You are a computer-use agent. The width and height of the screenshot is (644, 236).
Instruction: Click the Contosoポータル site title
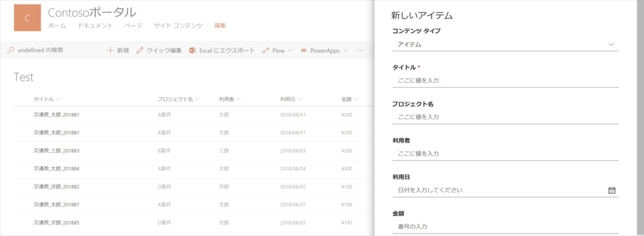click(92, 13)
